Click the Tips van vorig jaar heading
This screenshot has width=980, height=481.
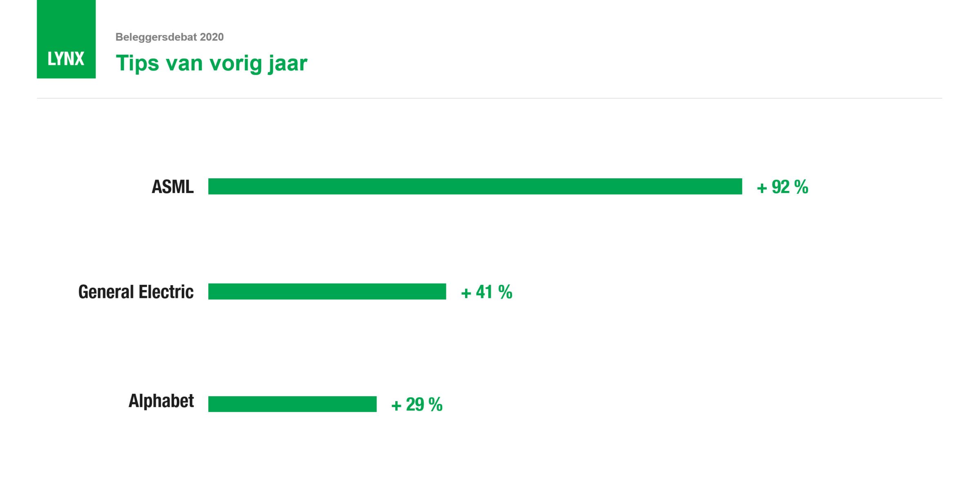212,64
